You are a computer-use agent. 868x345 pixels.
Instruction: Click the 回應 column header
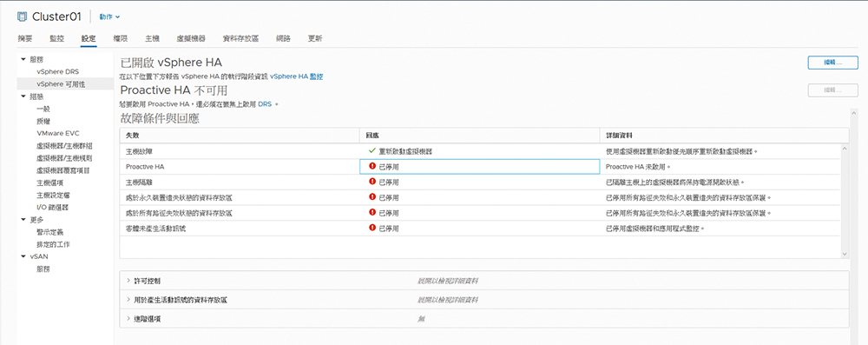(479, 136)
